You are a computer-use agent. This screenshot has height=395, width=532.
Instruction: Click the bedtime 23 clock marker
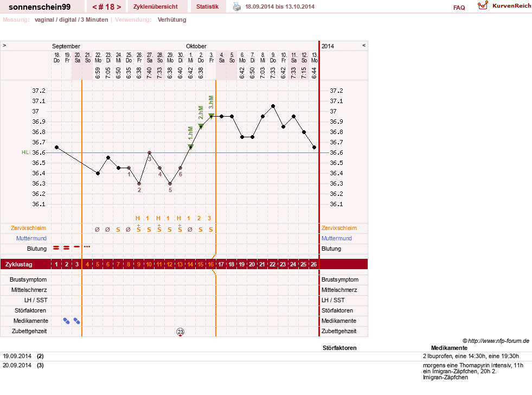[180, 332]
